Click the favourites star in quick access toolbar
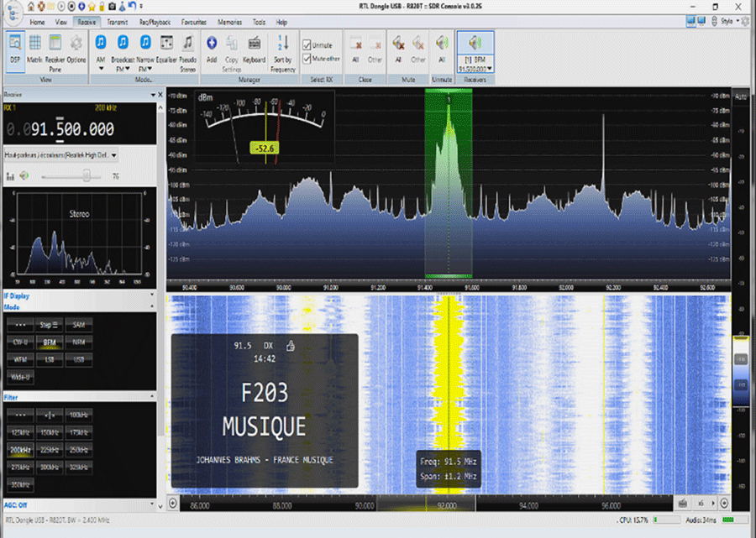 [92, 6]
